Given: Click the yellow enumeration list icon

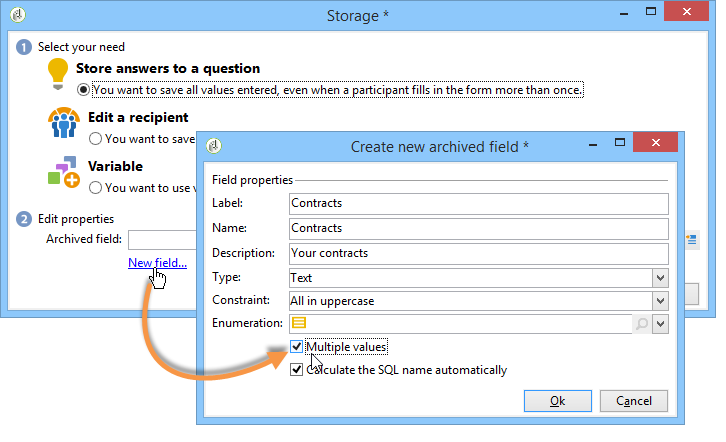Looking at the screenshot, I should tap(299, 323).
